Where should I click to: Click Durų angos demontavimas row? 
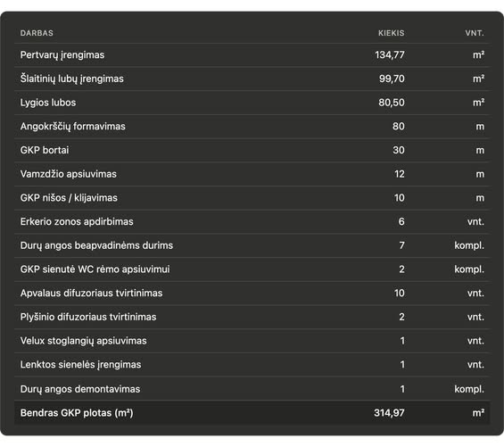click(x=252, y=389)
